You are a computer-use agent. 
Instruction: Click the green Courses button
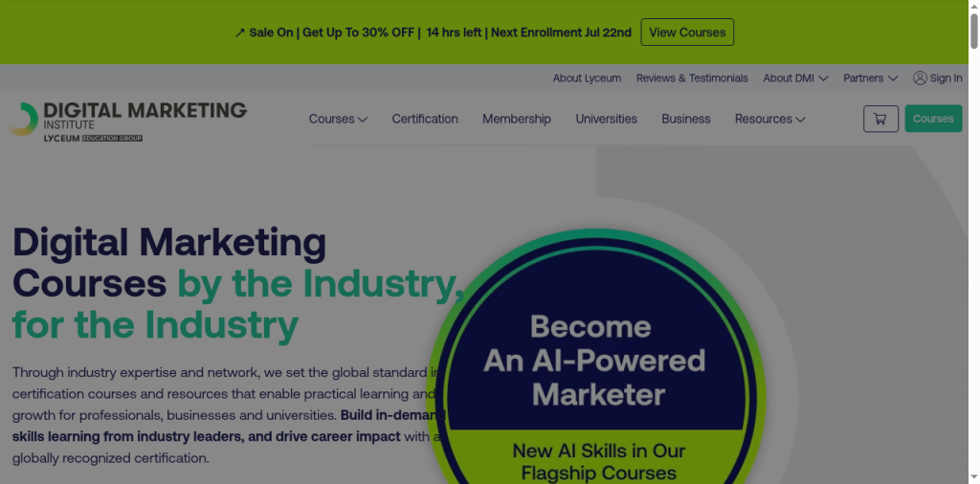point(933,119)
